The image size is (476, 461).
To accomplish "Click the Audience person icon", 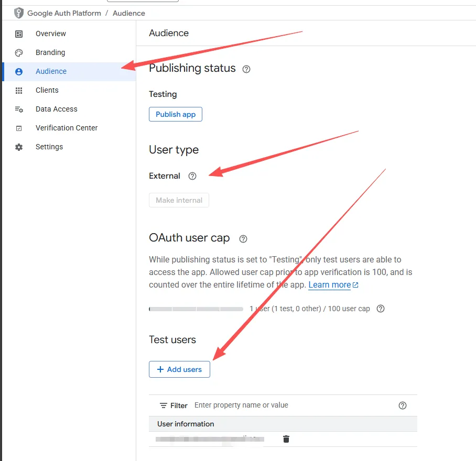I will point(19,72).
